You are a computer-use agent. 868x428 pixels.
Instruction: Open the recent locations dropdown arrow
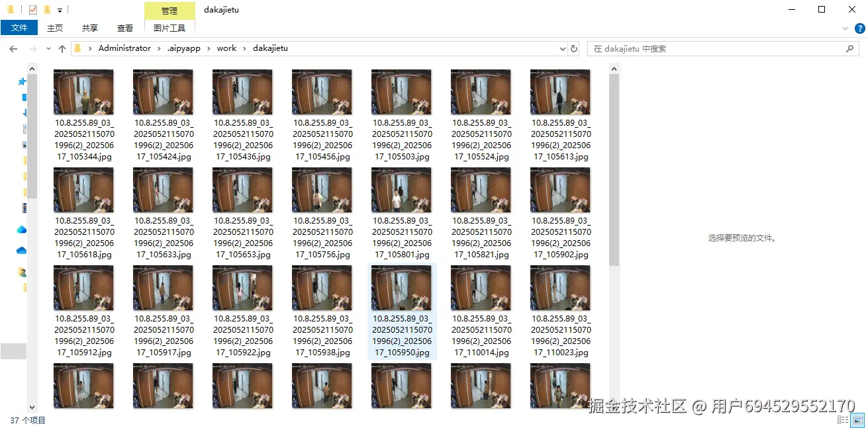pyautogui.click(x=48, y=49)
